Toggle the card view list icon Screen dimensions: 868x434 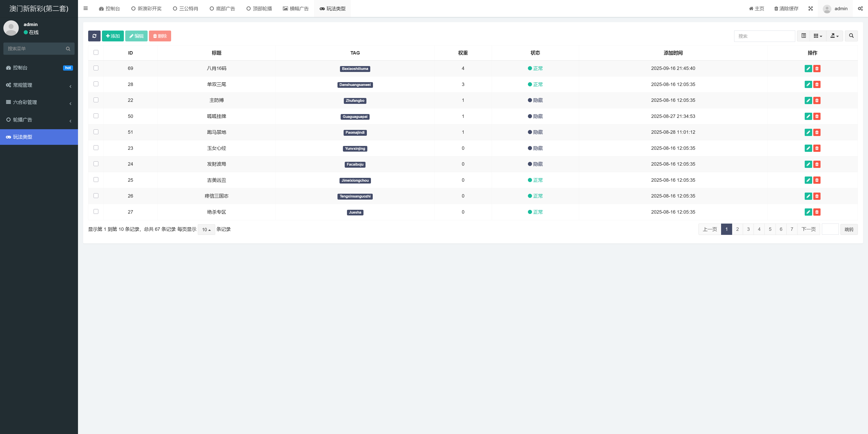(804, 36)
